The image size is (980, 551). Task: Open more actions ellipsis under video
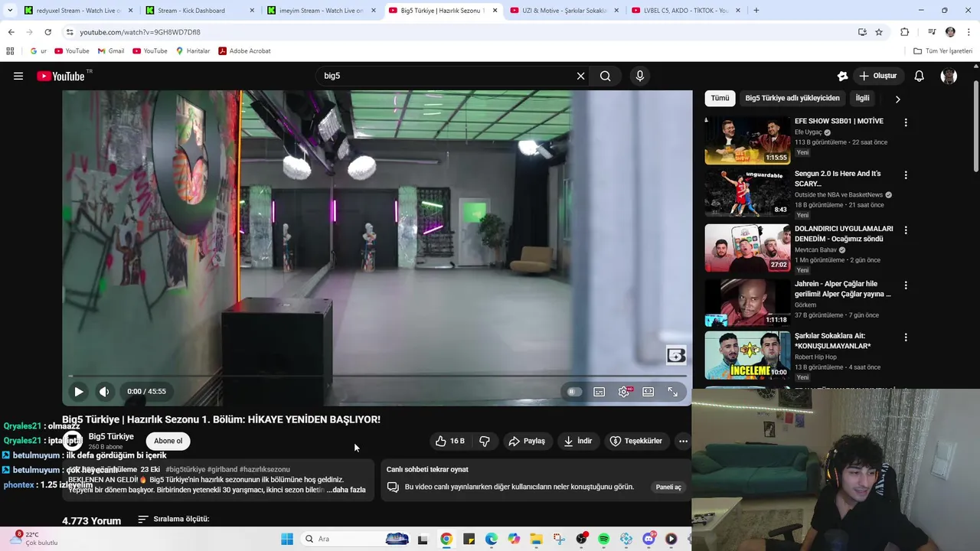point(683,441)
